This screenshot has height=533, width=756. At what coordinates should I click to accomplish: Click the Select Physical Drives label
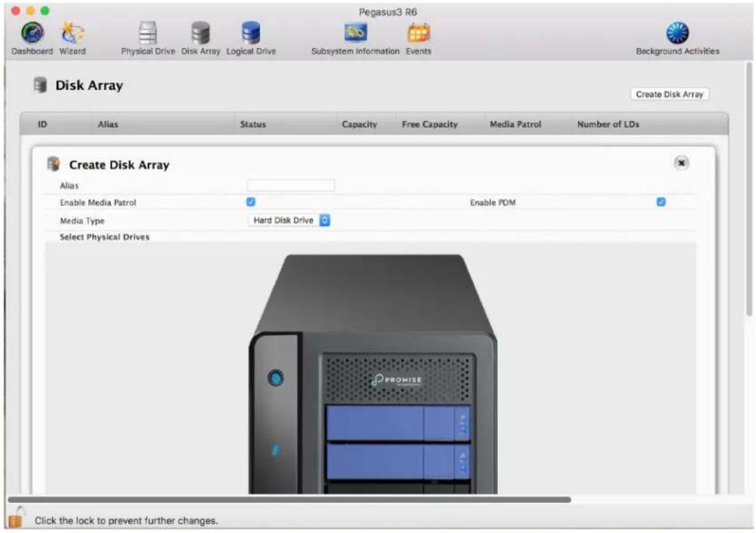coord(105,237)
